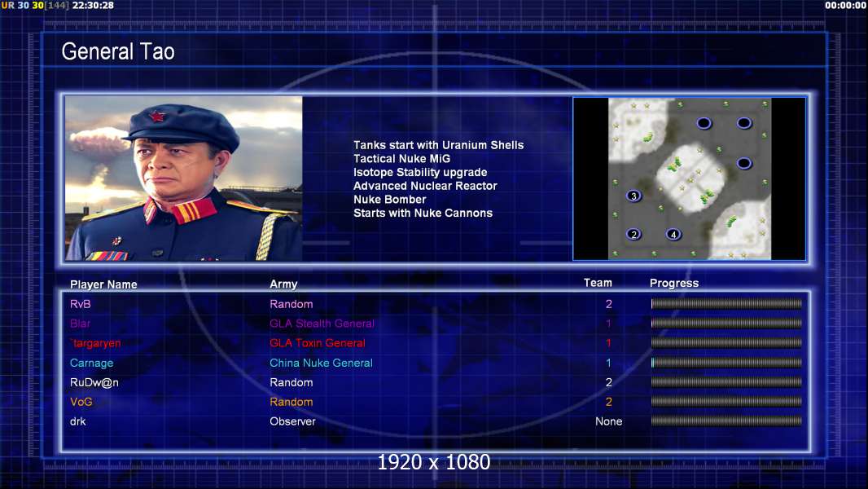Click start position marker 3 on the minimap

point(633,196)
